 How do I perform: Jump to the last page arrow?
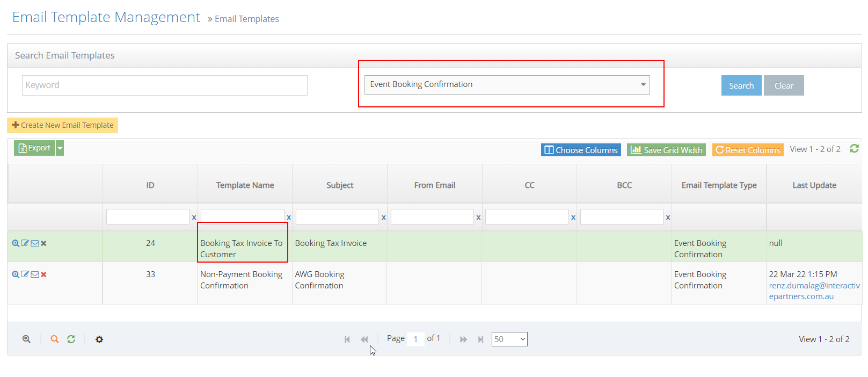point(480,339)
